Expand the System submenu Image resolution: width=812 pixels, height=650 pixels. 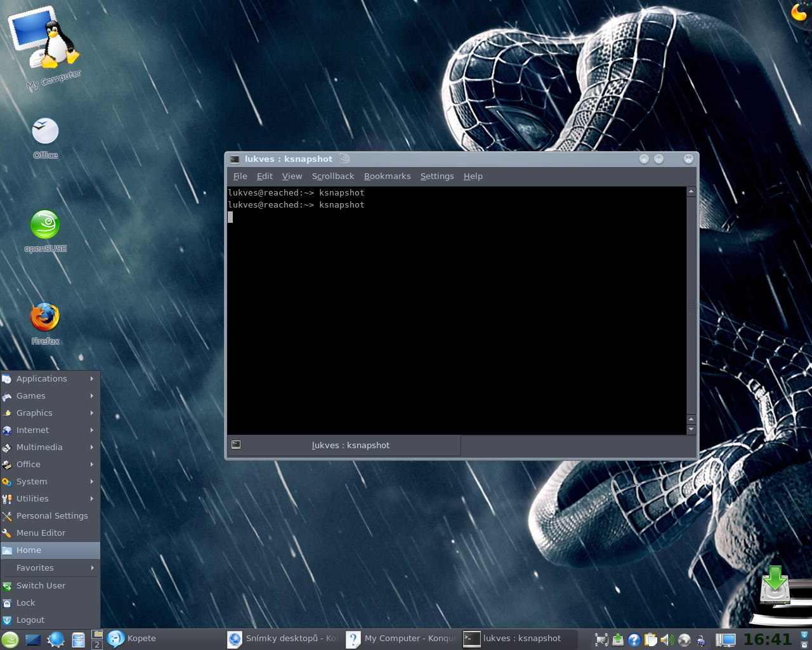click(x=50, y=482)
